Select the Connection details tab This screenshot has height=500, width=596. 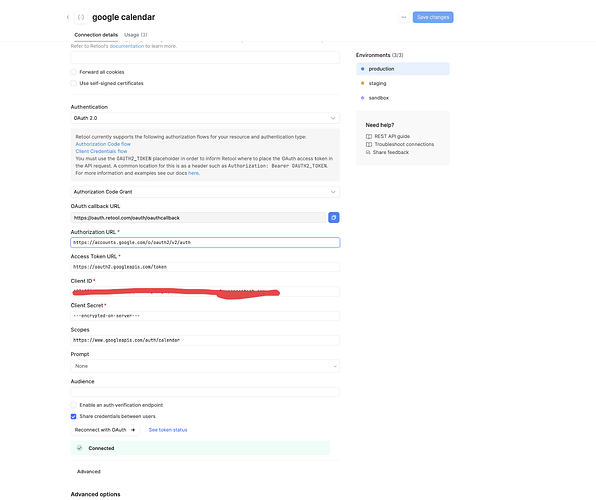[96, 35]
